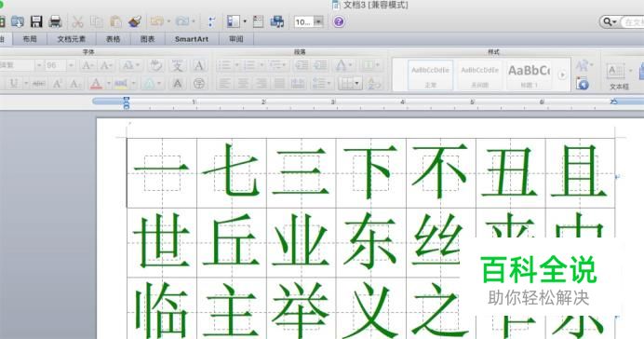Switch to the 布局 tab
The image size is (644, 339).
tap(30, 39)
